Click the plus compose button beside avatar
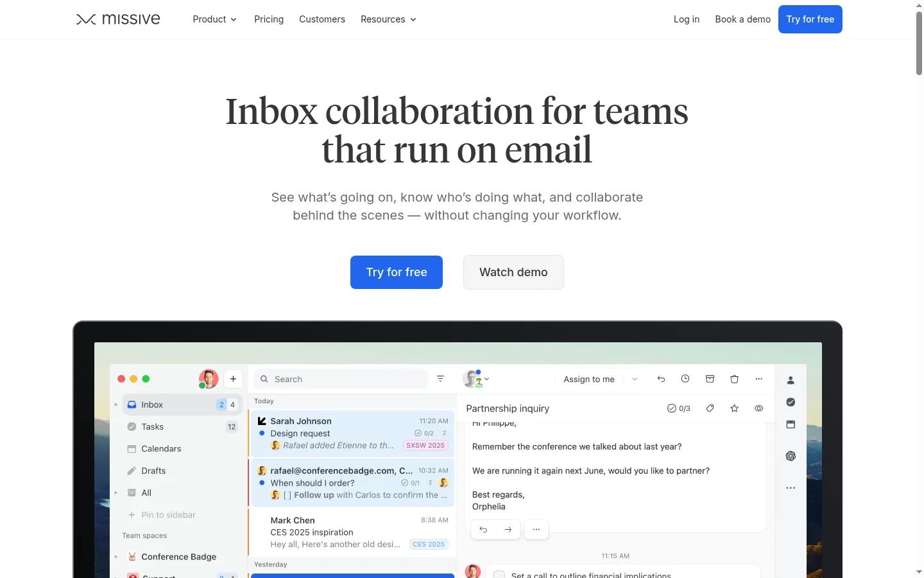 pyautogui.click(x=233, y=379)
